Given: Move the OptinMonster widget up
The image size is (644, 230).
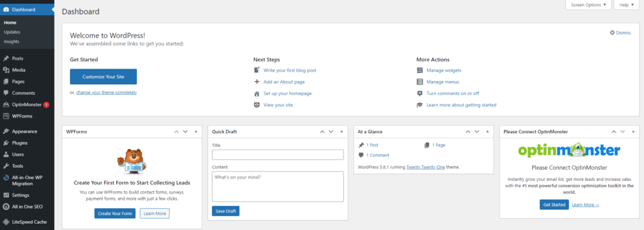Looking at the screenshot, I should tap(614, 131).
